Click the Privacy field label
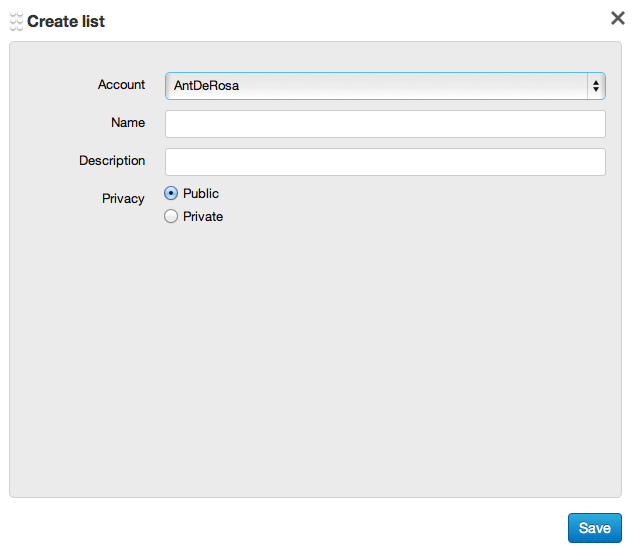Screen dimensions: 635x550 tap(123, 199)
